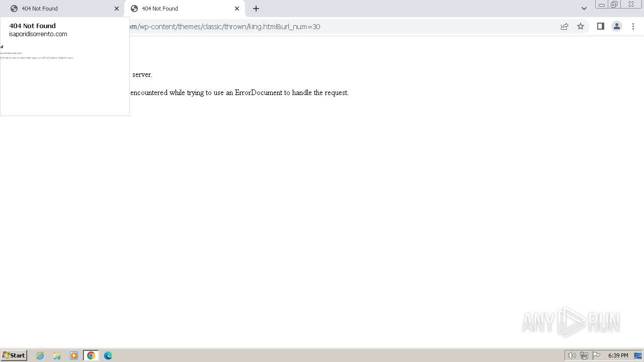Open network status tray icon

click(x=584, y=355)
